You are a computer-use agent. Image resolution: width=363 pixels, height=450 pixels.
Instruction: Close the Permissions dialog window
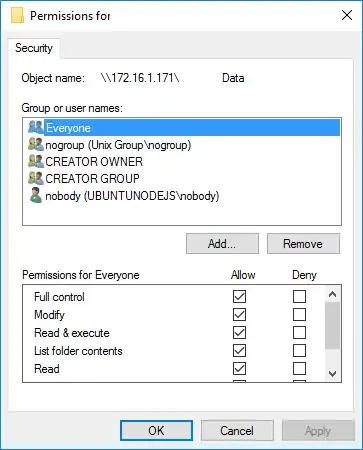[x=347, y=15]
